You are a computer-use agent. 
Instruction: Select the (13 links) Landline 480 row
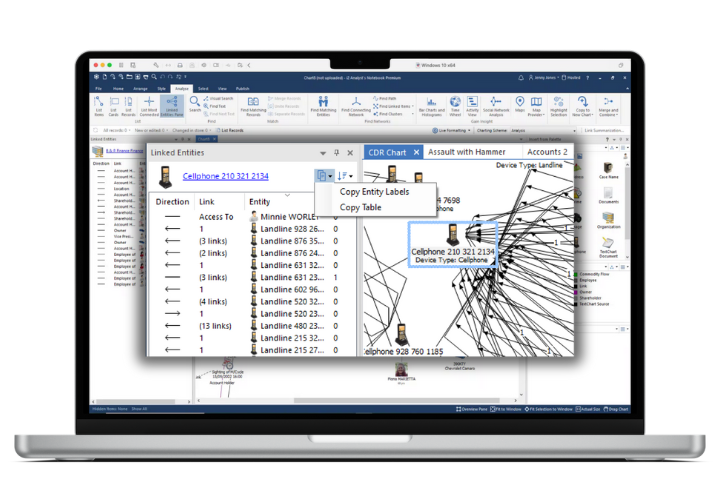(x=252, y=326)
